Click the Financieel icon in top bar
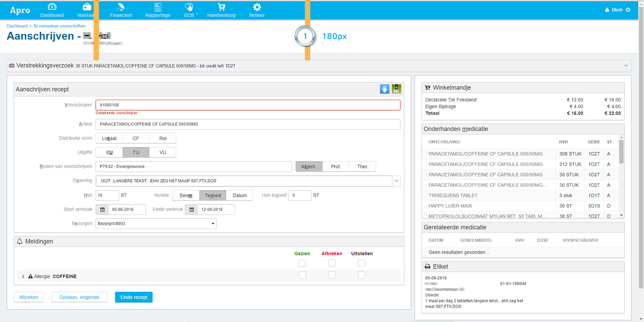The image size is (644, 322). (x=121, y=7)
